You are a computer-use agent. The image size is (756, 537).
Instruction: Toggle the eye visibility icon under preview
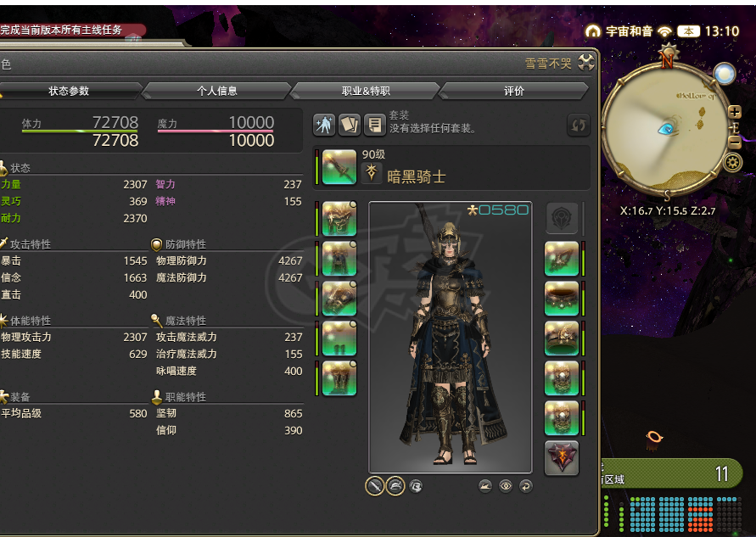tap(506, 486)
